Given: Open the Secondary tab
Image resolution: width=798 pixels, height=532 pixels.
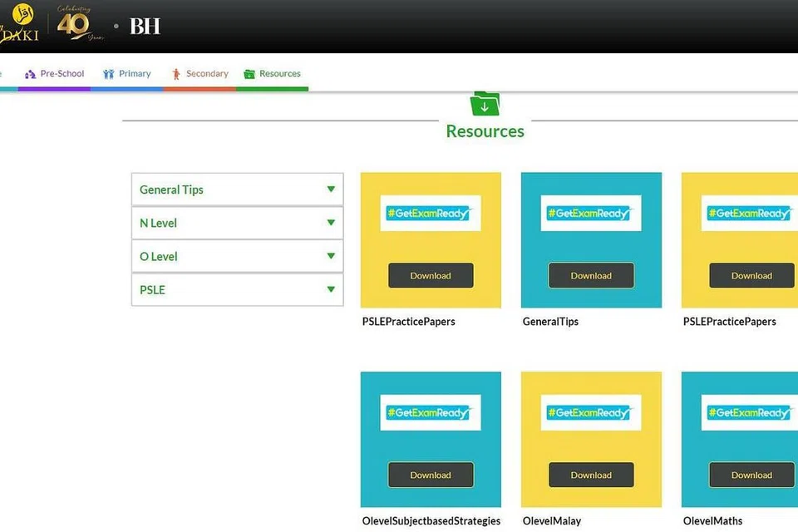Looking at the screenshot, I should (207, 74).
